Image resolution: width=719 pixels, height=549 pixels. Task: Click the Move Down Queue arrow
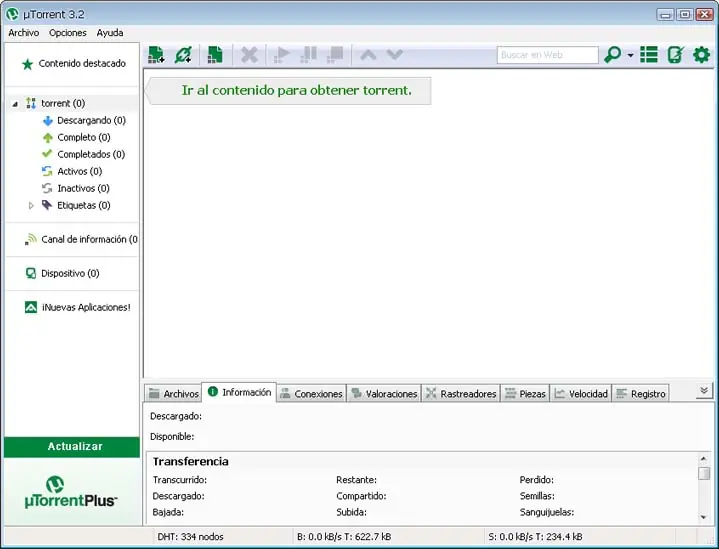[x=394, y=55]
